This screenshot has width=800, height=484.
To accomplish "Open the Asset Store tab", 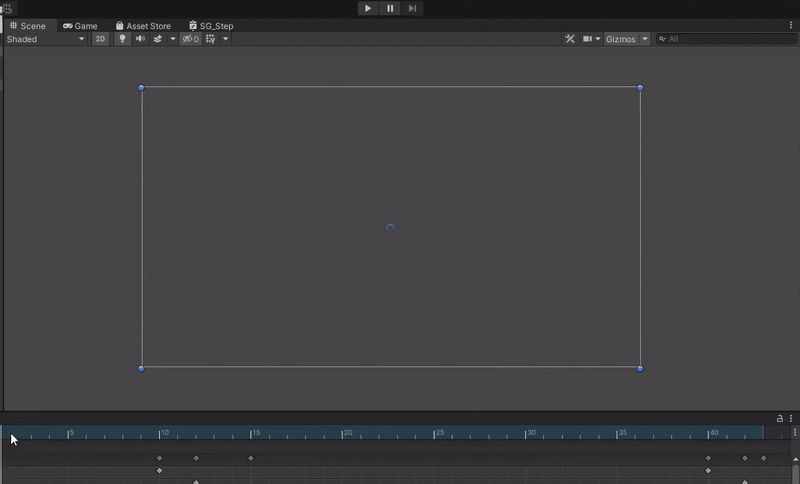I will [x=143, y=26].
